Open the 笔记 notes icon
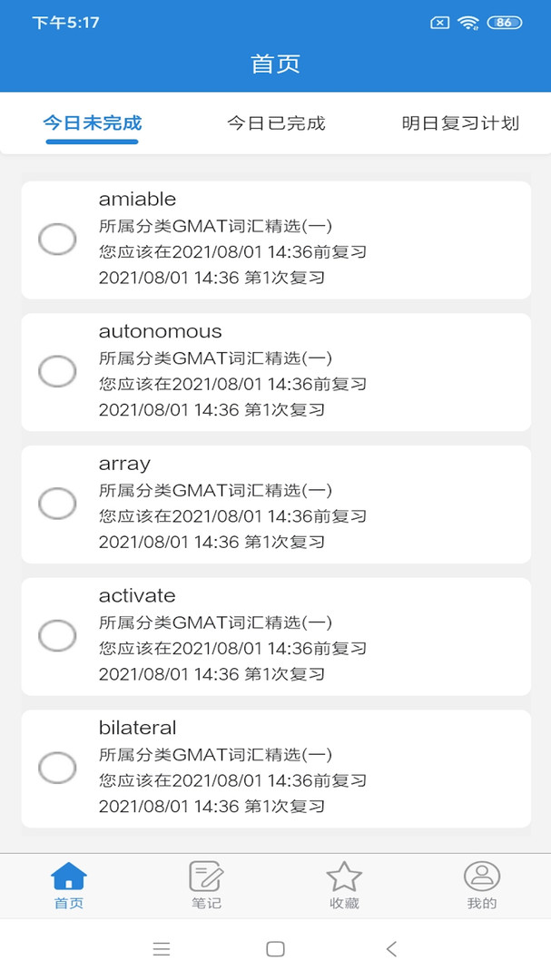551x980 pixels. [x=206, y=877]
